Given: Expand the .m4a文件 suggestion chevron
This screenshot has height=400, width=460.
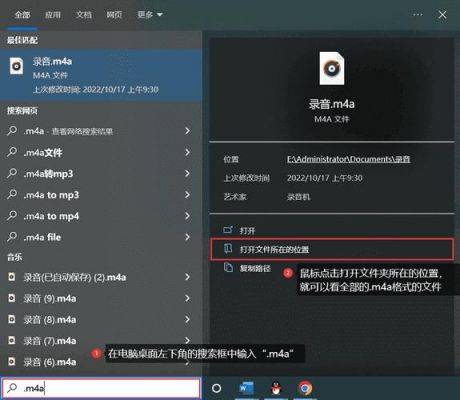Looking at the screenshot, I should coord(187,152).
